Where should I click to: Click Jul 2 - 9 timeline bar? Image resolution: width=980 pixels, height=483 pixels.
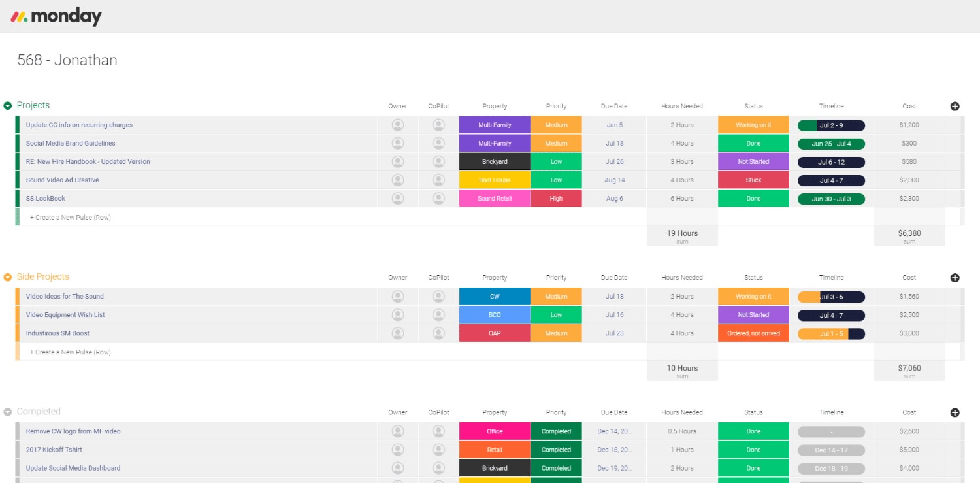tap(831, 125)
